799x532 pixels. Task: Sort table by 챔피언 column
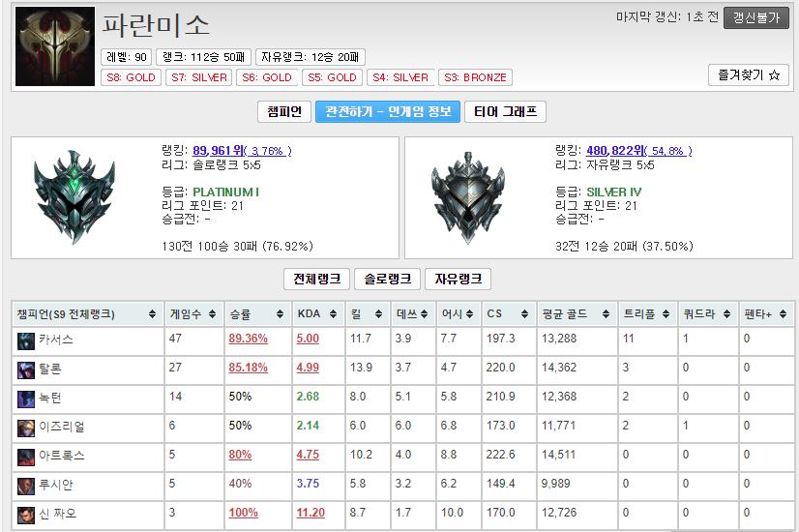pos(87,314)
